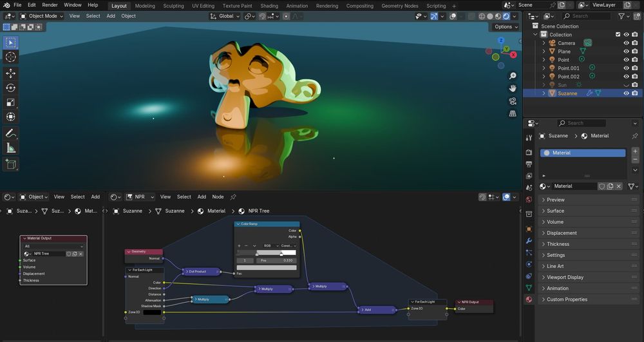Open the Object Data green triangle tab
This screenshot has height=342, width=644.
tap(529, 288)
